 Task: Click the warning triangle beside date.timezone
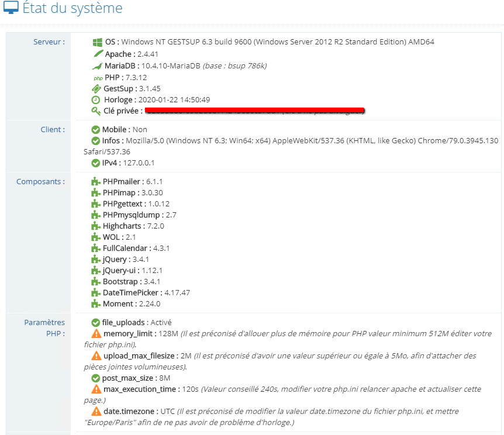click(x=96, y=411)
